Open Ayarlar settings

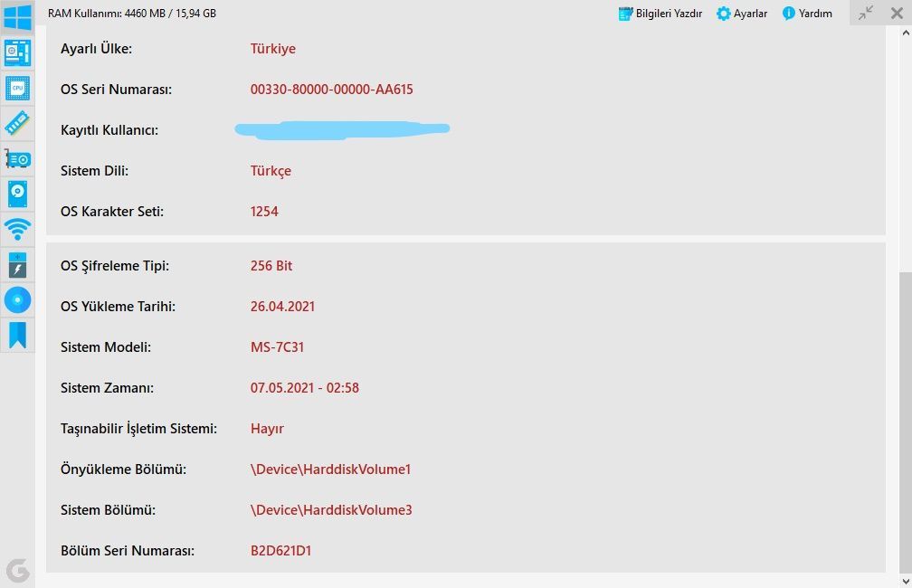tap(742, 14)
